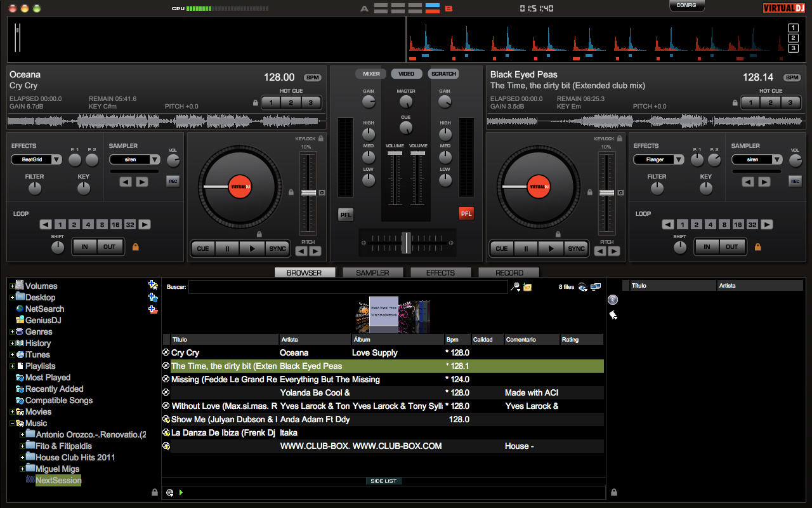Switch to the SAMPLER tab
This screenshot has width=812, height=508.
point(372,272)
